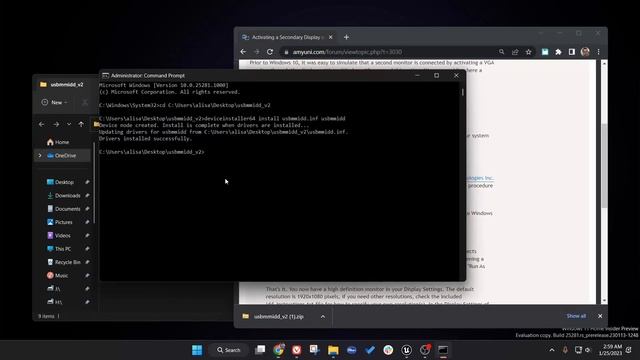Open This PC in Explorer sidebar
The width and height of the screenshot is (640, 360).
pyautogui.click(x=62, y=249)
